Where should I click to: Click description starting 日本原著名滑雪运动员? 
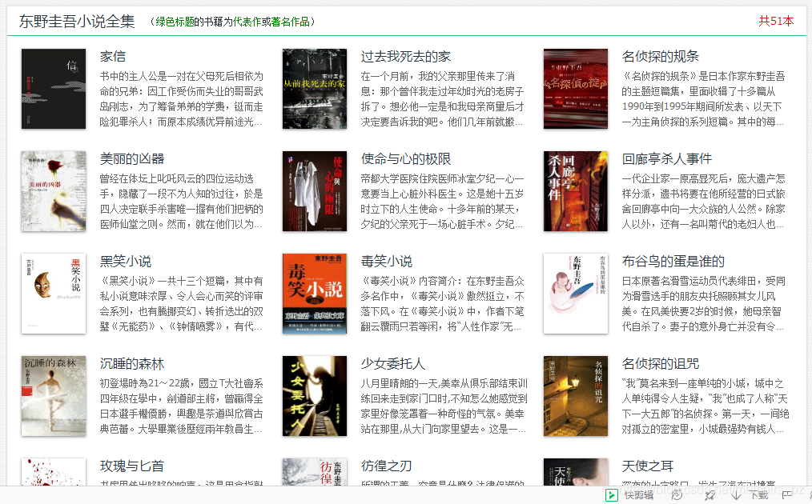[x=703, y=304]
